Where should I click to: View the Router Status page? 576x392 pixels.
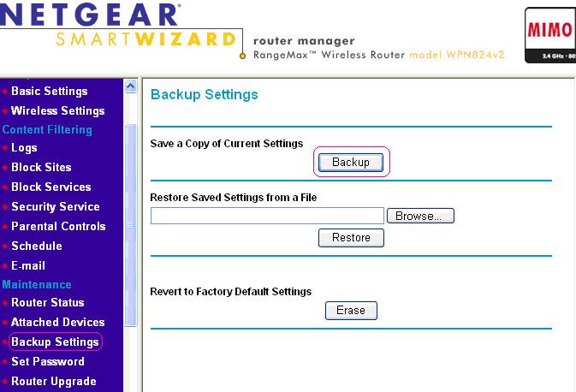pyautogui.click(x=47, y=303)
